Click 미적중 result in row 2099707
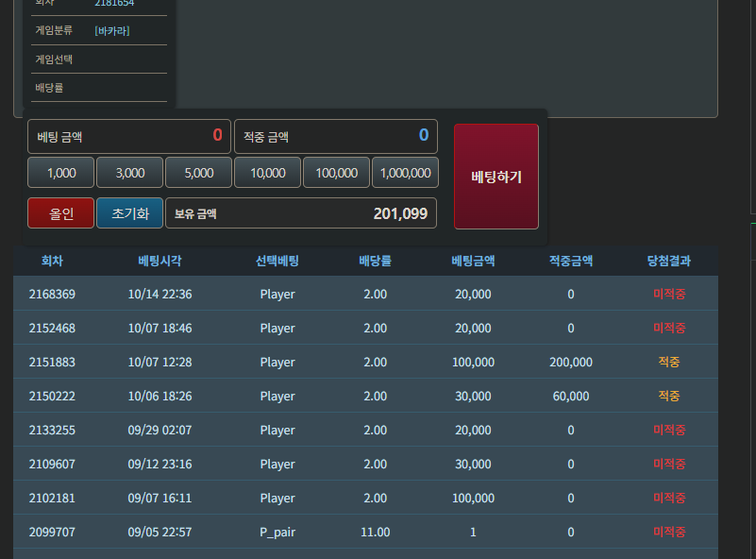Screen dimensions: 756x559 pyautogui.click(x=669, y=532)
